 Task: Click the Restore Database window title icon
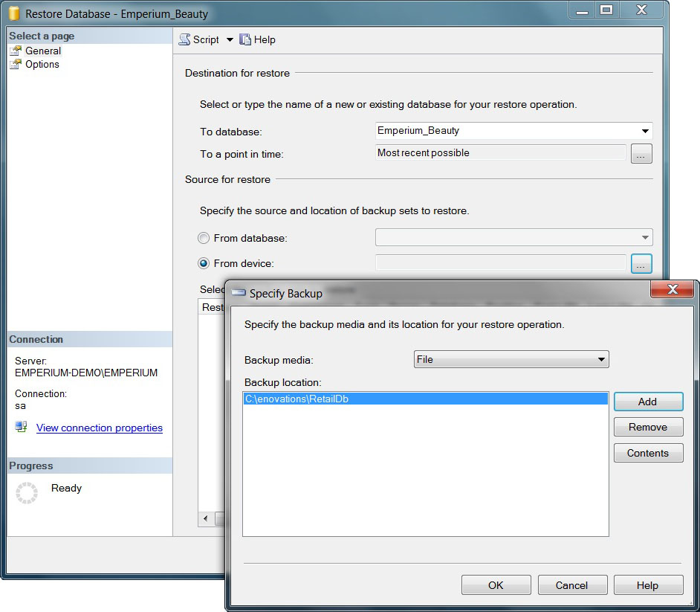click(14, 13)
